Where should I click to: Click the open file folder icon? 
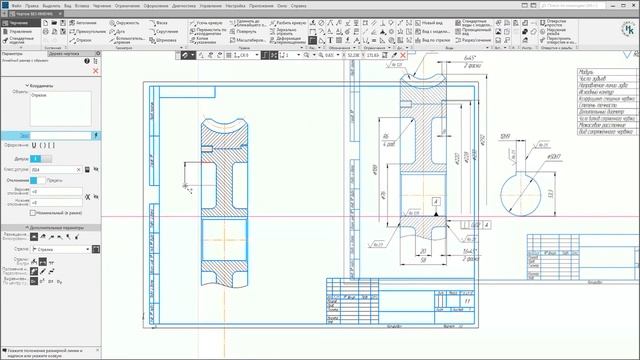[x=54, y=23]
